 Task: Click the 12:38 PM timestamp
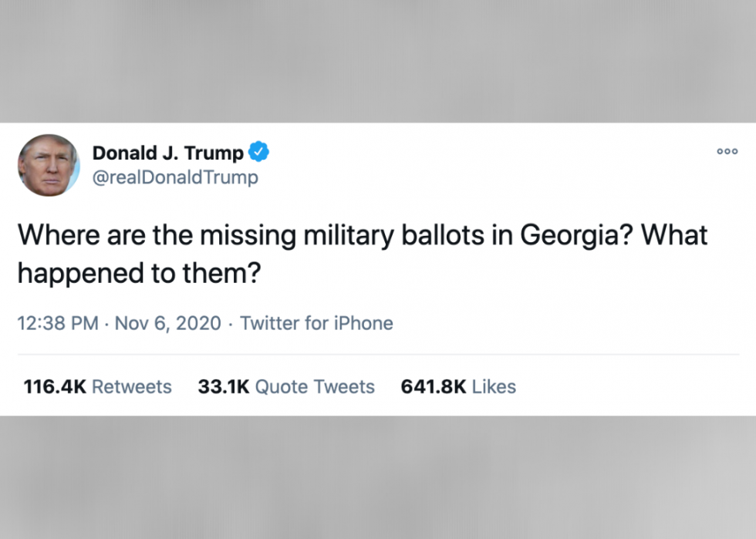57,323
